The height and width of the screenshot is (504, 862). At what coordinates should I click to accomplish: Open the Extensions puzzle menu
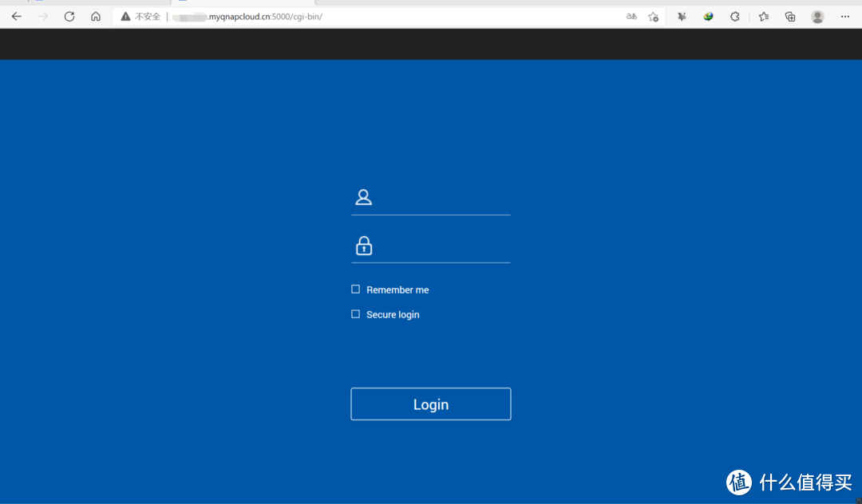click(735, 17)
